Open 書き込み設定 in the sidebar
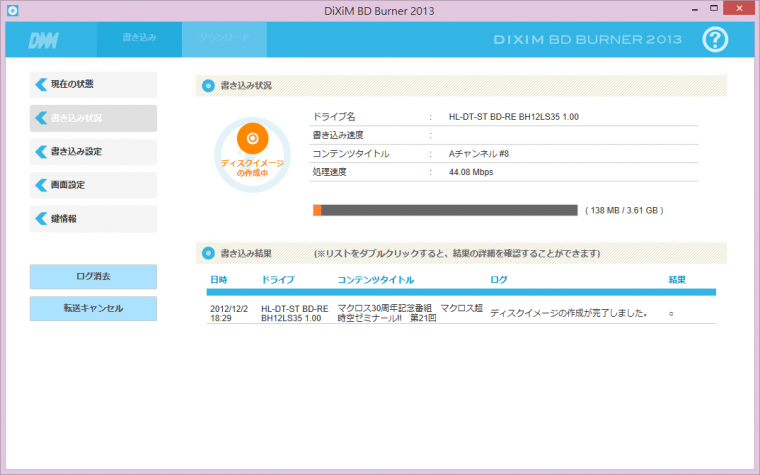The image size is (760, 475). [x=93, y=152]
